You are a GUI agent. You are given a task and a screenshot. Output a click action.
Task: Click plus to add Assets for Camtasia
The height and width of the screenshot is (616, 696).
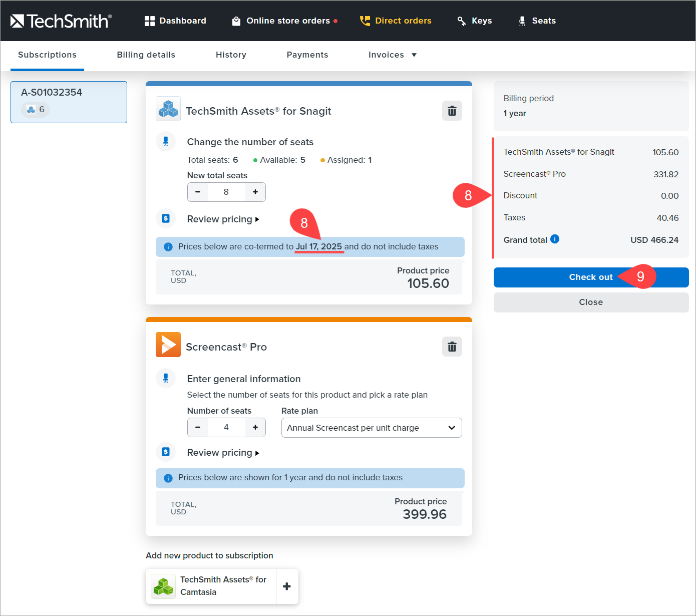(287, 586)
